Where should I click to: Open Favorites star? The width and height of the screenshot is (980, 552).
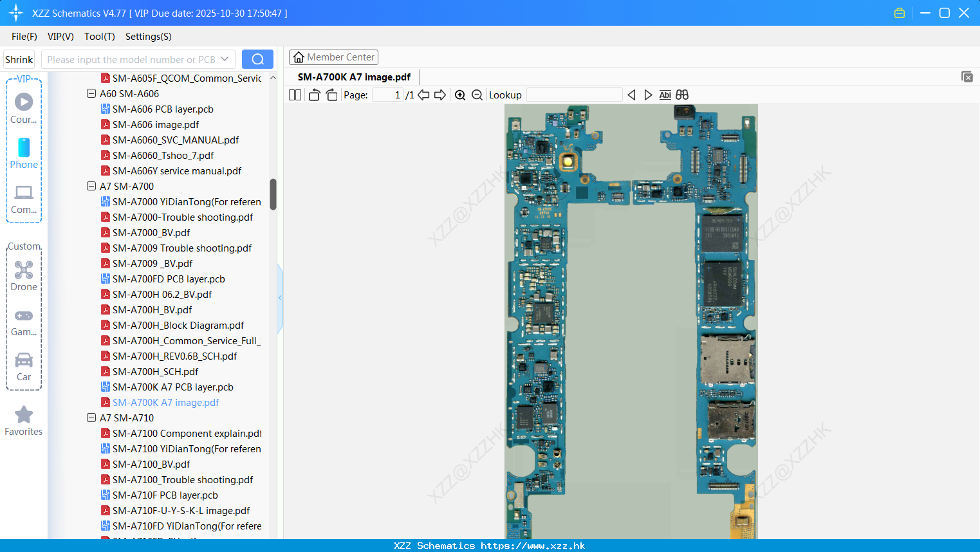24,421
